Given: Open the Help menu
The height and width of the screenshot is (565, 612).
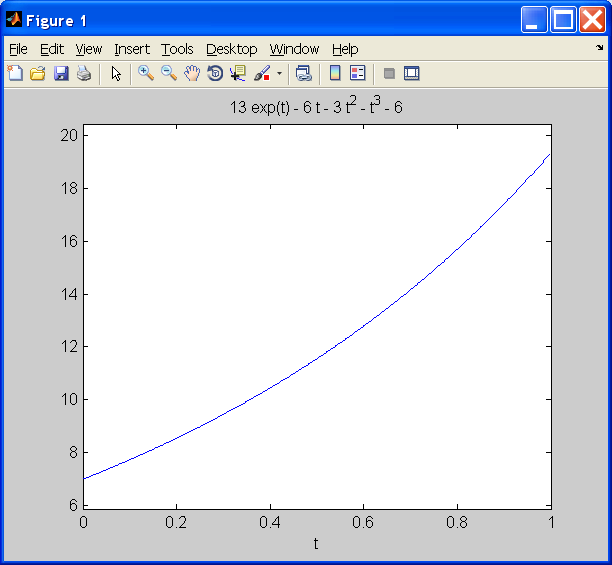Looking at the screenshot, I should click(345, 49).
